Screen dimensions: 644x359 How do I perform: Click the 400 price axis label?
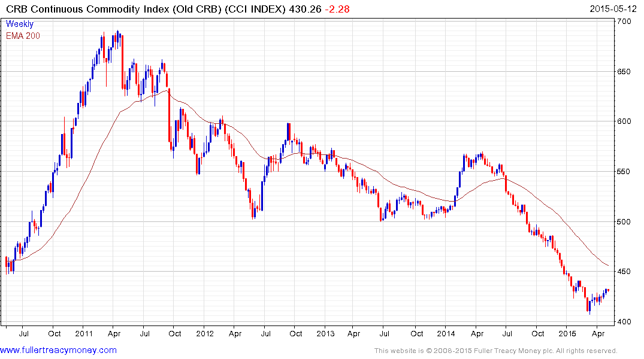(624, 322)
